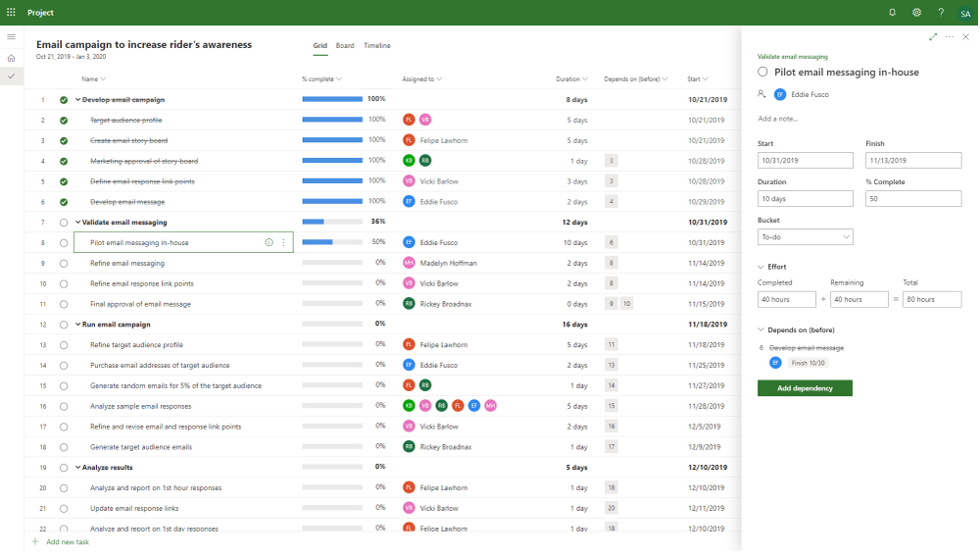Open the Bucket To-do dropdown
The height and width of the screenshot is (555, 980).
tap(805, 237)
